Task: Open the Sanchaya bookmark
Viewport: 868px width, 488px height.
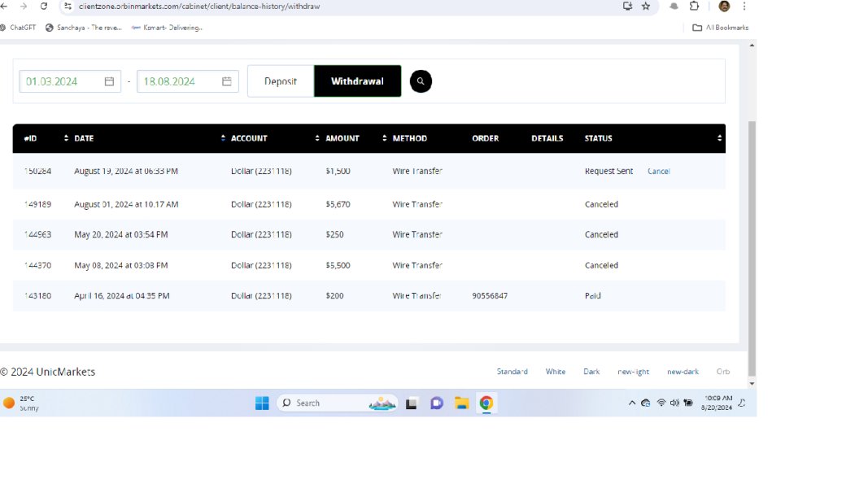Action: [x=84, y=28]
